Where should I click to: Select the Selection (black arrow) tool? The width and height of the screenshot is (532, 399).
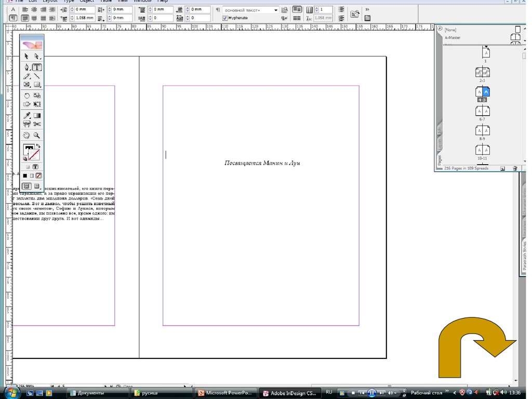coord(27,56)
